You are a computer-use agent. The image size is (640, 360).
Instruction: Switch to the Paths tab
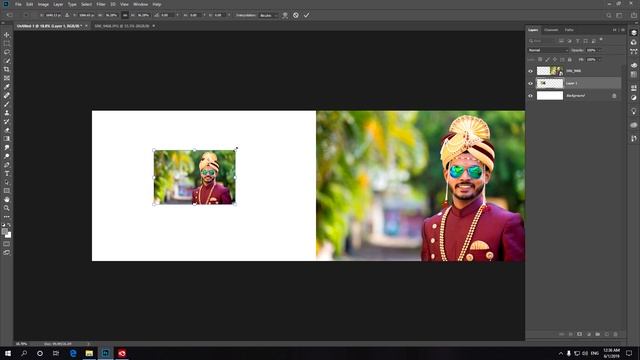[569, 30]
